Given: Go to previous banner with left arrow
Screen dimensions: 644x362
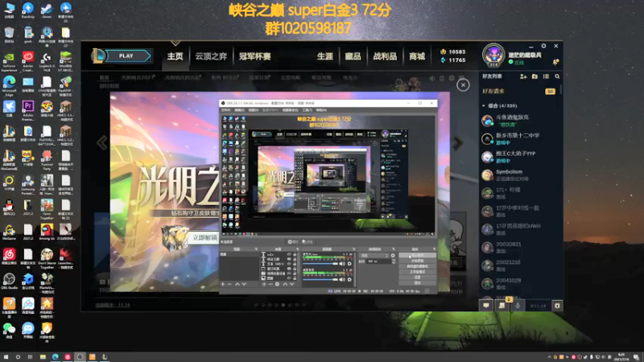Looking at the screenshot, I should (102, 143).
